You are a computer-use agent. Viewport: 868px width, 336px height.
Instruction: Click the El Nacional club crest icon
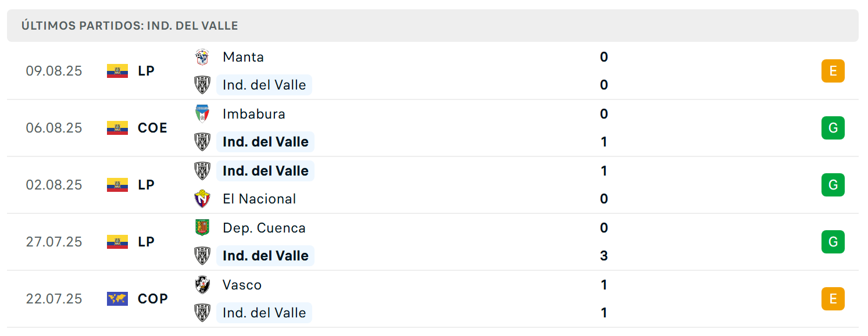(x=202, y=199)
